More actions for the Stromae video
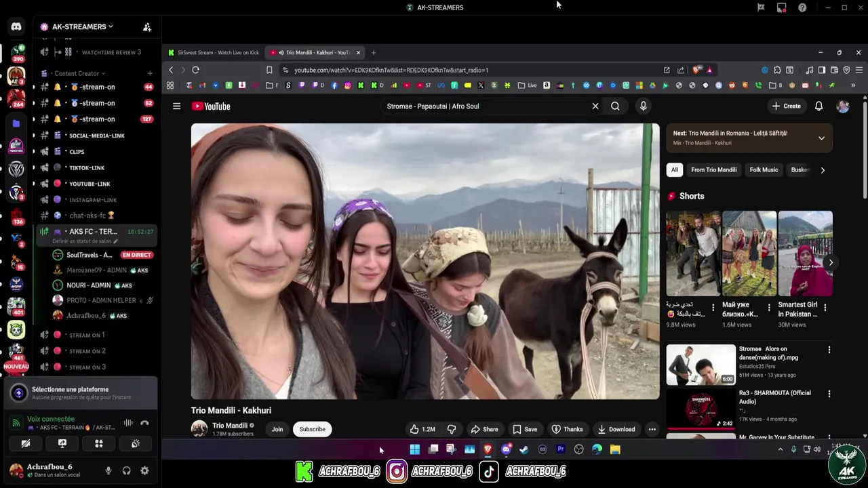 pos(829,350)
